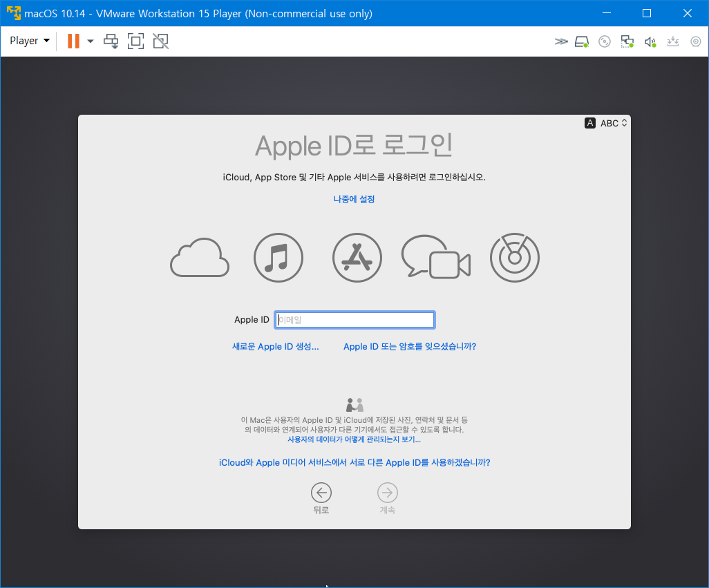Viewport: 709px width, 588px height.
Task: Click the input source 'A' icon
Action: tap(590, 123)
